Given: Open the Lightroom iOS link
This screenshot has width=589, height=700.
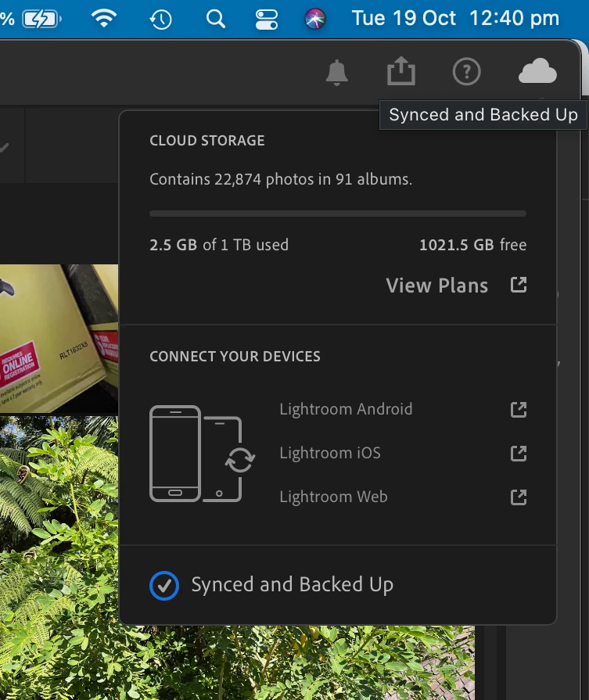Looking at the screenshot, I should [x=330, y=453].
